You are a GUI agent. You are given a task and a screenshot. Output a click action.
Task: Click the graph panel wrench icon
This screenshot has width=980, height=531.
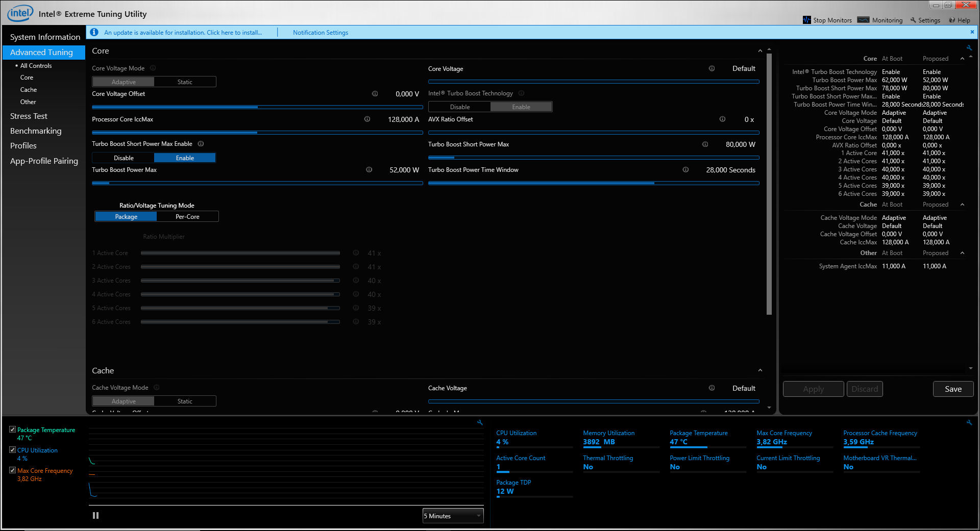pyautogui.click(x=480, y=422)
